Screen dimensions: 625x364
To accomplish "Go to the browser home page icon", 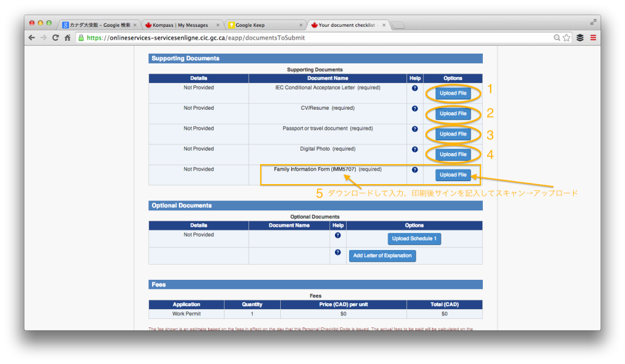I will click(x=68, y=37).
